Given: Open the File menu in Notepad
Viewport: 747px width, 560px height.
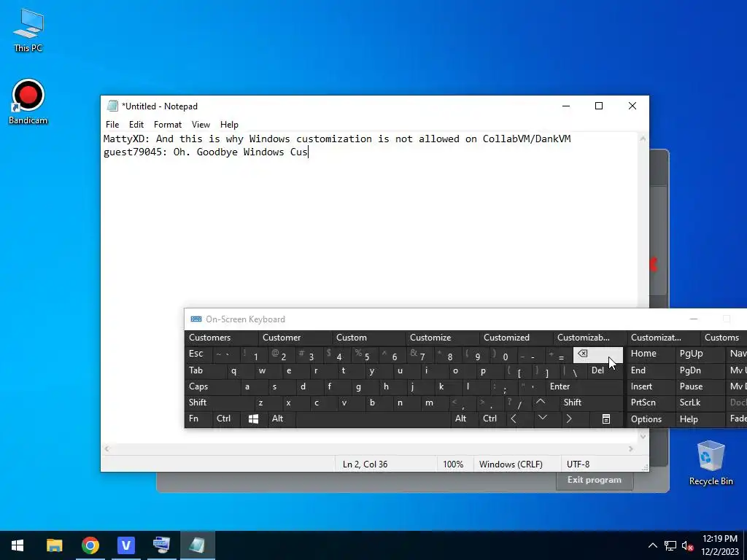Looking at the screenshot, I should pyautogui.click(x=112, y=124).
